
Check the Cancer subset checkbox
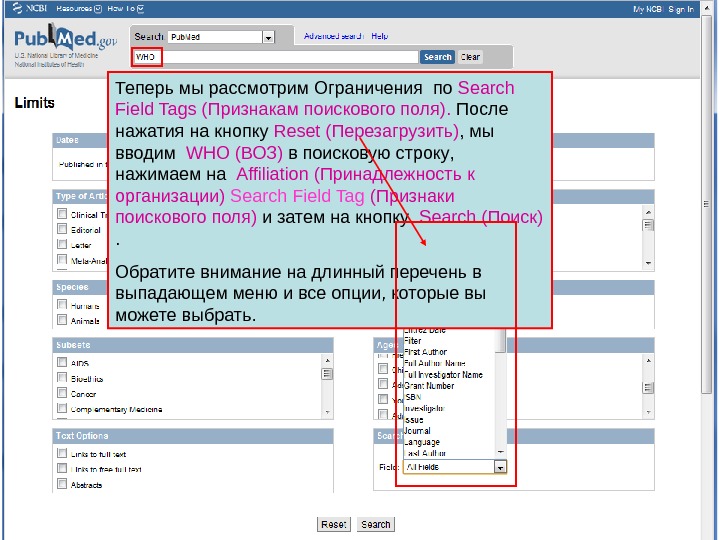(x=62, y=393)
